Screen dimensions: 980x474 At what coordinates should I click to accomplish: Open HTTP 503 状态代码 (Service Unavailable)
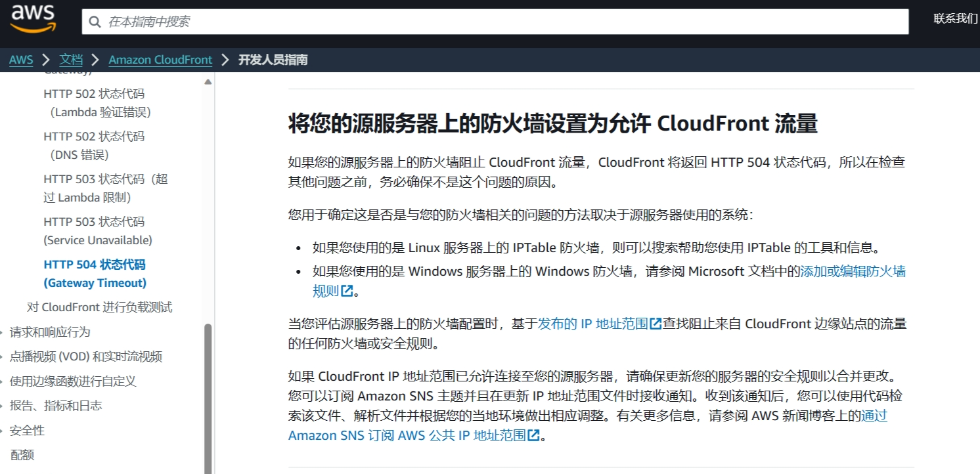coord(98,231)
